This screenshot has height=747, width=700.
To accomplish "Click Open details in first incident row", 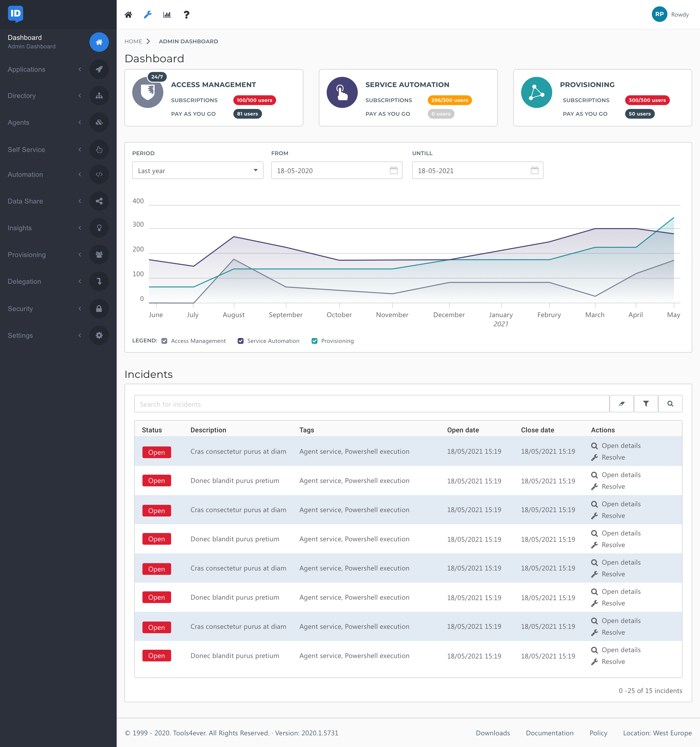I will coord(616,446).
